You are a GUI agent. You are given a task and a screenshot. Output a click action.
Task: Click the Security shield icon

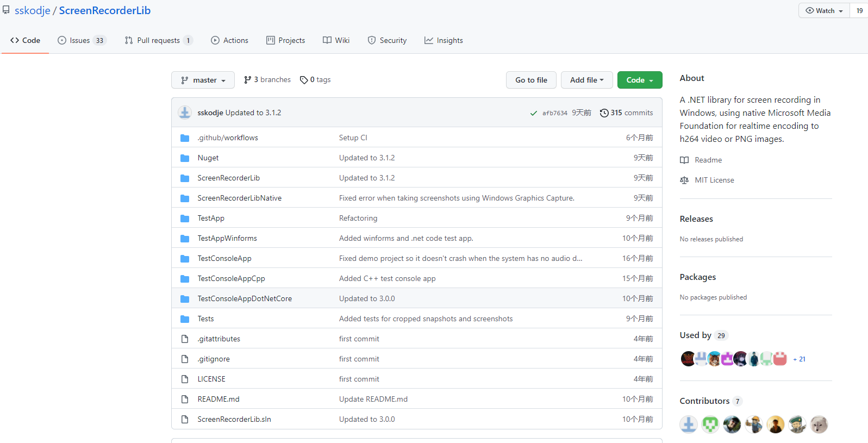pyautogui.click(x=372, y=40)
